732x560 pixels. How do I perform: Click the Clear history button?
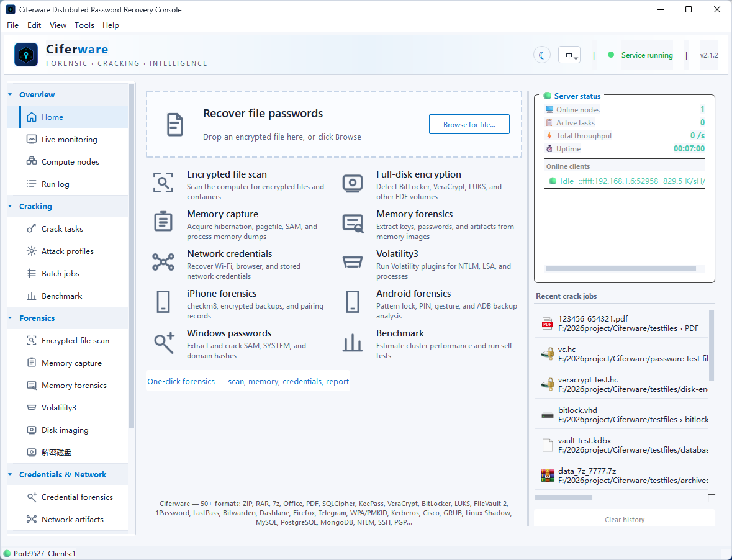point(625,520)
